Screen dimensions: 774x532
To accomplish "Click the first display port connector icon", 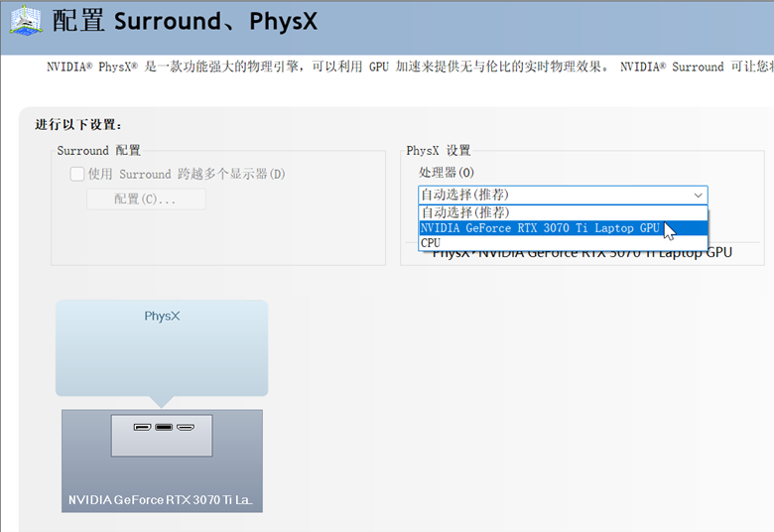I will click(x=142, y=427).
